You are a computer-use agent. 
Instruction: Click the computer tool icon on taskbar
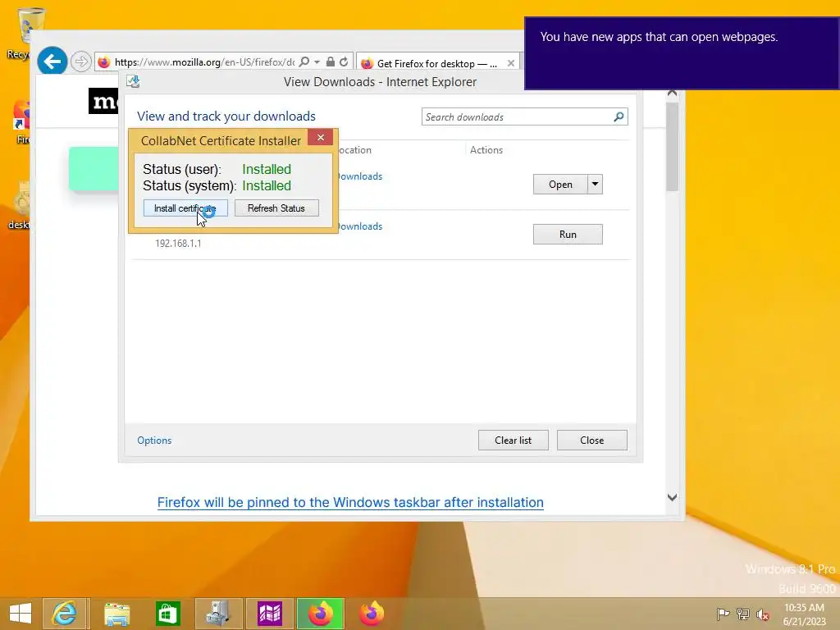[218, 614]
